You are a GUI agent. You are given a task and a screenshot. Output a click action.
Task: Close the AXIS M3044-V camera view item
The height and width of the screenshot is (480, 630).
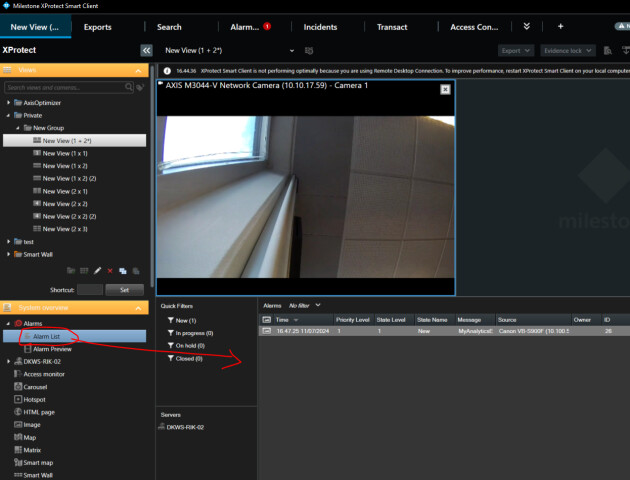point(445,89)
